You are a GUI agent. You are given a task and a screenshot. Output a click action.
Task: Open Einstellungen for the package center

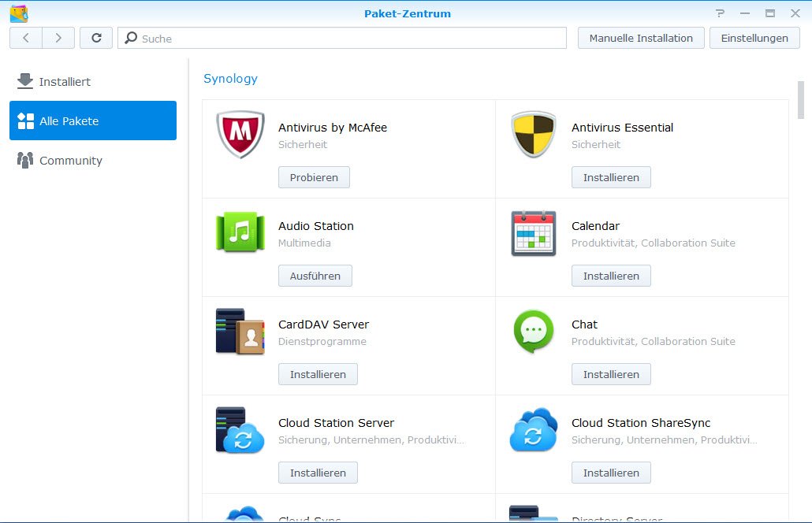[x=754, y=38]
